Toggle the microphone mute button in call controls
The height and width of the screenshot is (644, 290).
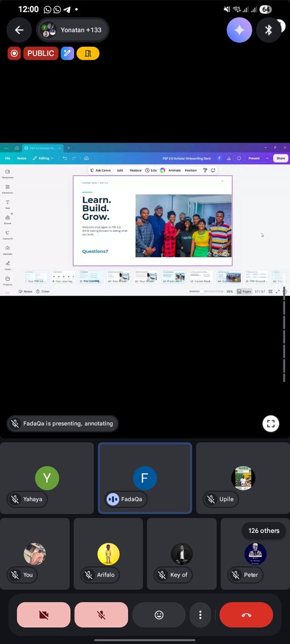click(x=101, y=615)
